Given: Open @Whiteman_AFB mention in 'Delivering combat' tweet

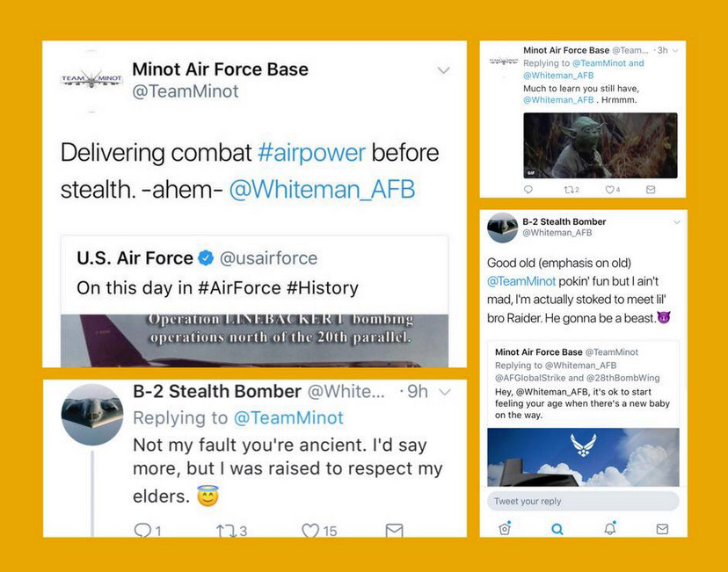Looking at the screenshot, I should pos(322,190).
